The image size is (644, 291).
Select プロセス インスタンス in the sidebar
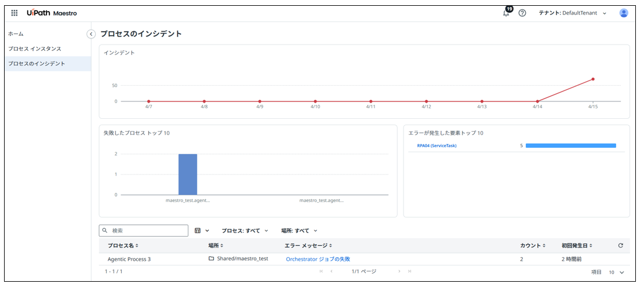[35, 49]
